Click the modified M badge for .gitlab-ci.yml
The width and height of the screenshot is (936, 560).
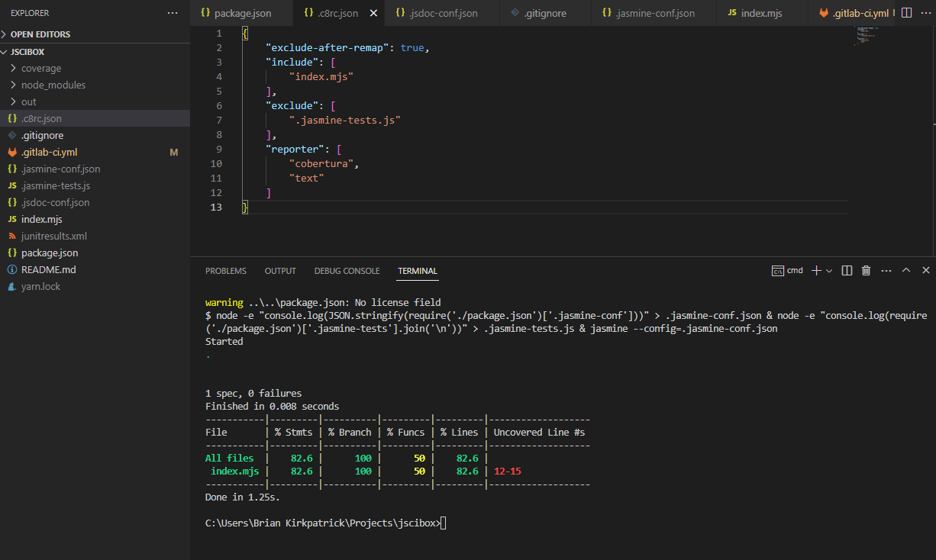pyautogui.click(x=173, y=152)
